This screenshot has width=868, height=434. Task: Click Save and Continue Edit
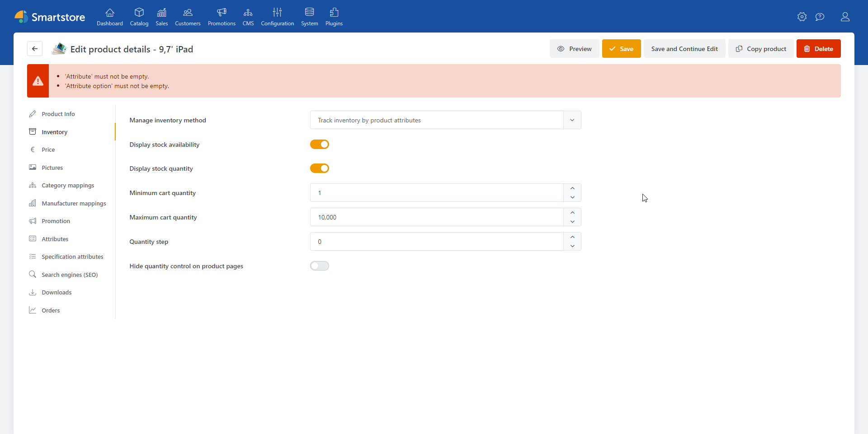click(x=684, y=48)
